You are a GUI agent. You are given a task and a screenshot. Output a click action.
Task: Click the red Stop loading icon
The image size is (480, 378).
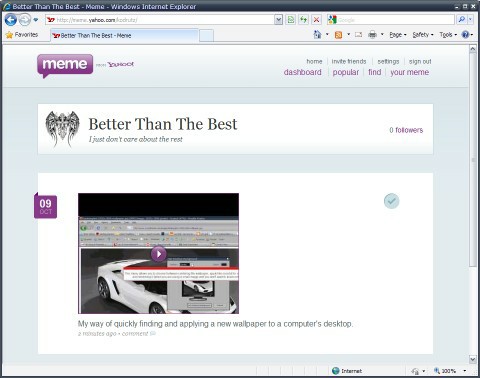[x=316, y=20]
